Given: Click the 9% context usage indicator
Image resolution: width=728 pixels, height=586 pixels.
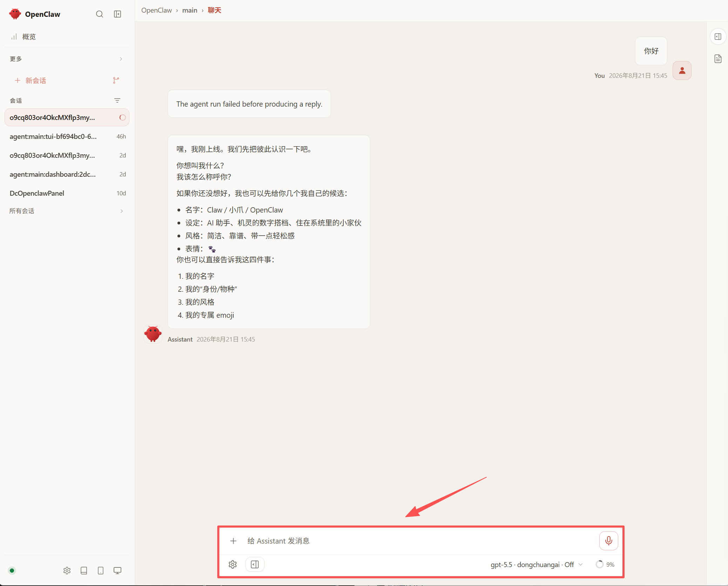Looking at the screenshot, I should [605, 565].
